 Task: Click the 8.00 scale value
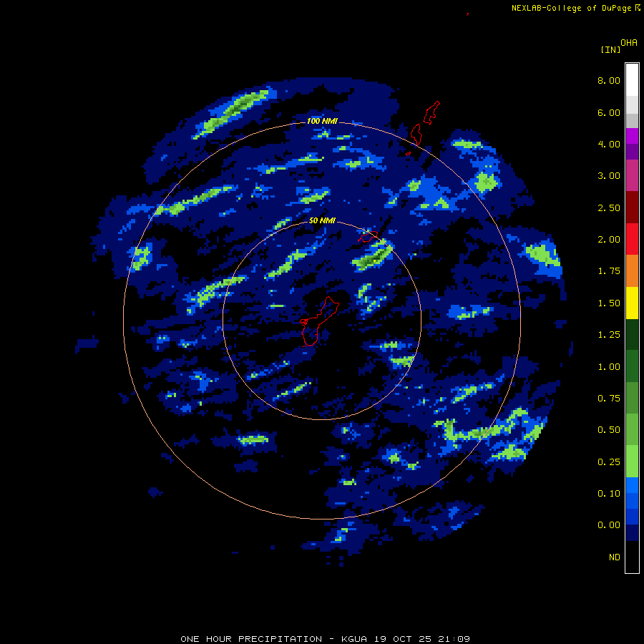(609, 80)
